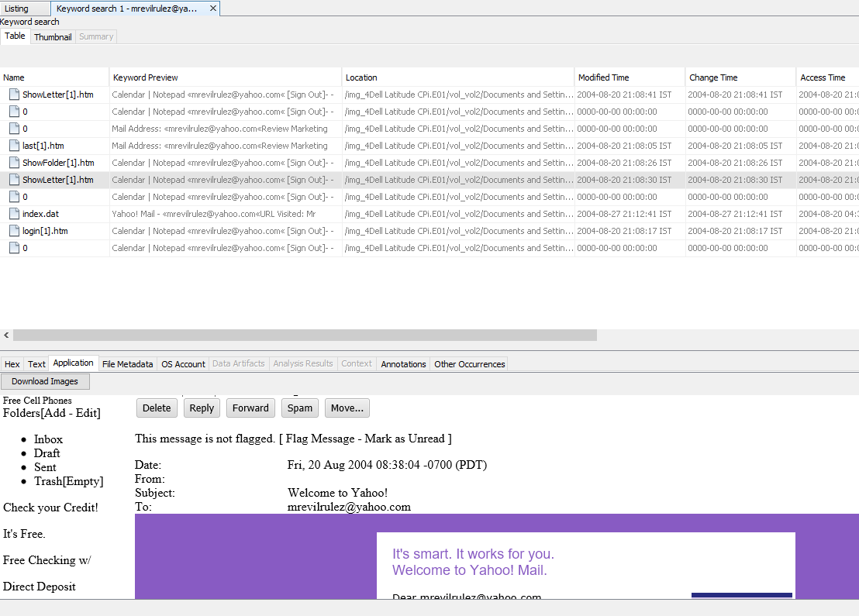The height and width of the screenshot is (616, 859).
Task: Click Sent in the email folder list
Action: (45, 467)
